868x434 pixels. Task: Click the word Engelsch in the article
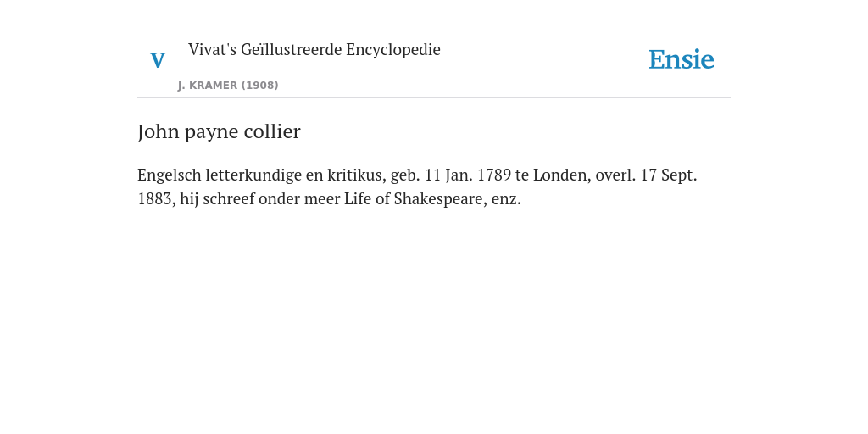(x=170, y=175)
